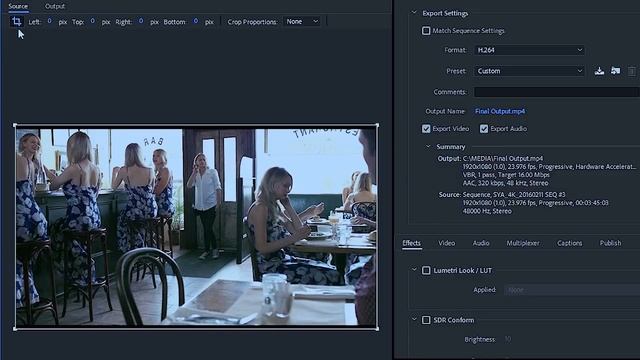Click the top-right crop corner handle
640x360 pixels.
tap(377, 125)
